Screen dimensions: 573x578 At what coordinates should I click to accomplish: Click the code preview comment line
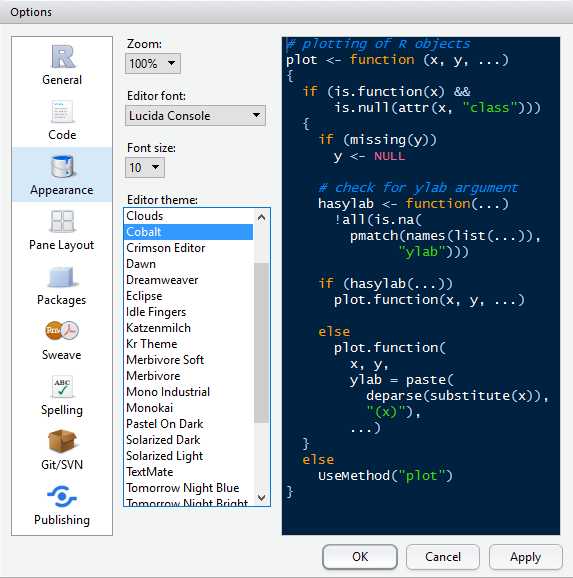point(379,44)
